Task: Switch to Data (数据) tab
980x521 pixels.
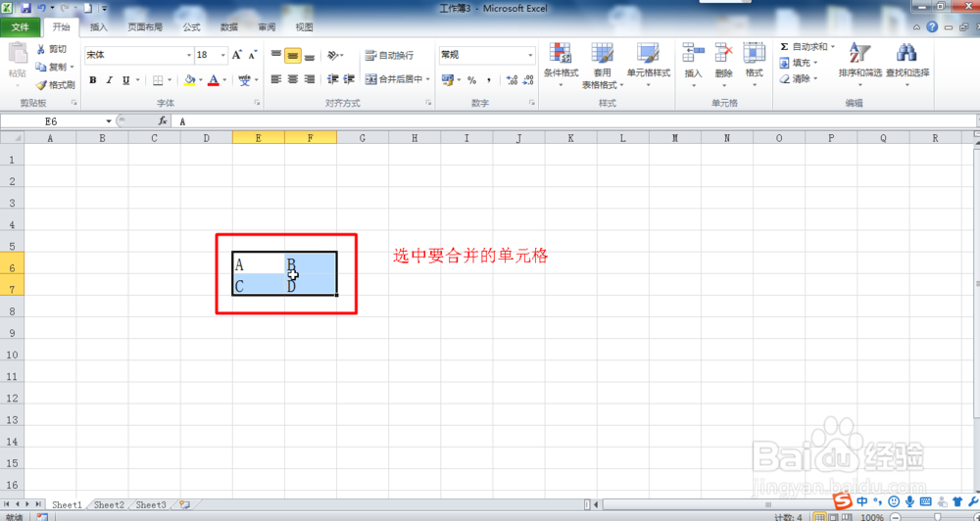Action: (x=228, y=27)
